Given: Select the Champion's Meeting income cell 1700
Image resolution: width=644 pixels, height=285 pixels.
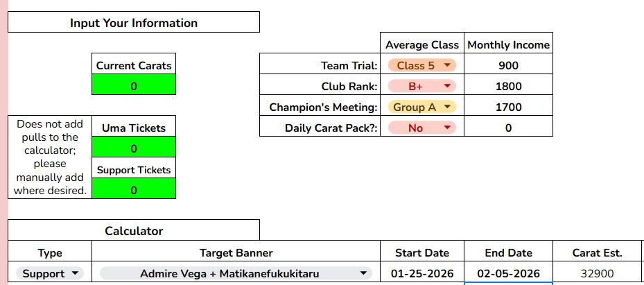Looking at the screenshot, I should (x=508, y=107).
